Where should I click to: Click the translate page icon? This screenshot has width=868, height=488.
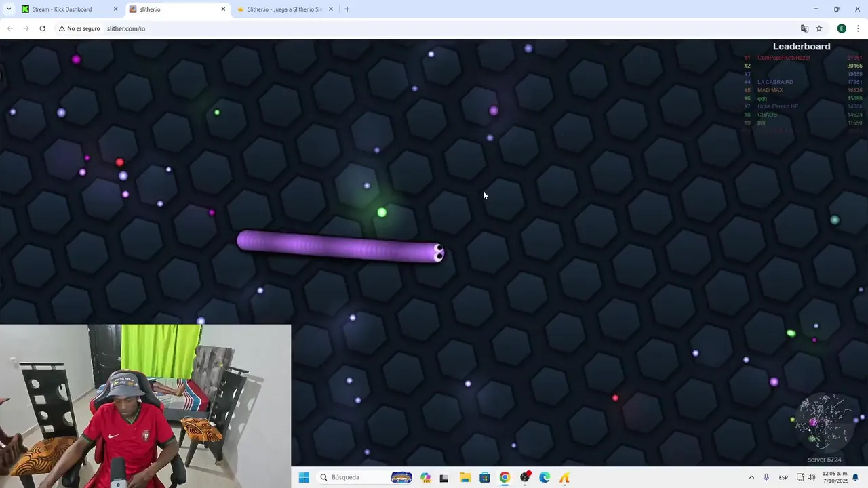coord(804,28)
